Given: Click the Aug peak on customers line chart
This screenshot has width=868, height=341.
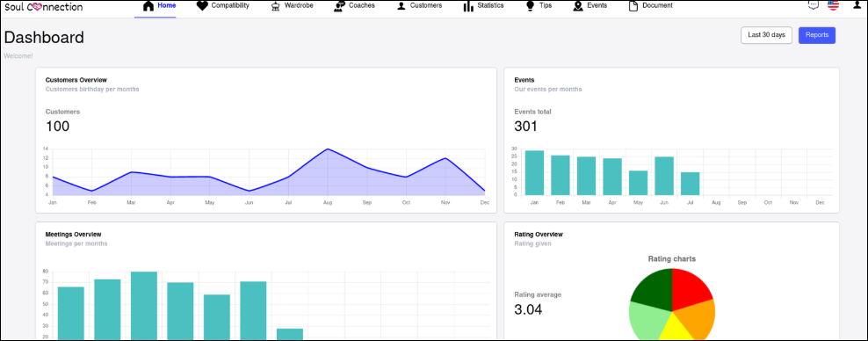Looking at the screenshot, I should point(328,149).
